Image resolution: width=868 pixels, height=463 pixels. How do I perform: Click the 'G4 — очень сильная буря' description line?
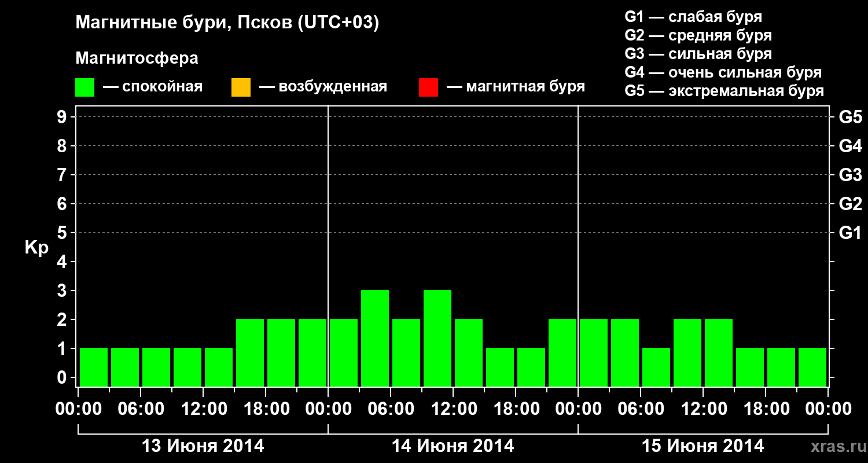click(x=723, y=72)
